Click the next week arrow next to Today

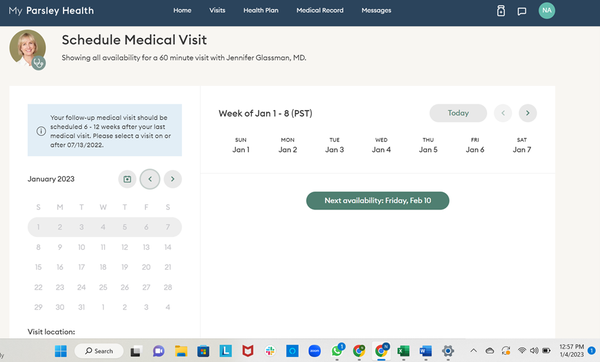pos(528,113)
